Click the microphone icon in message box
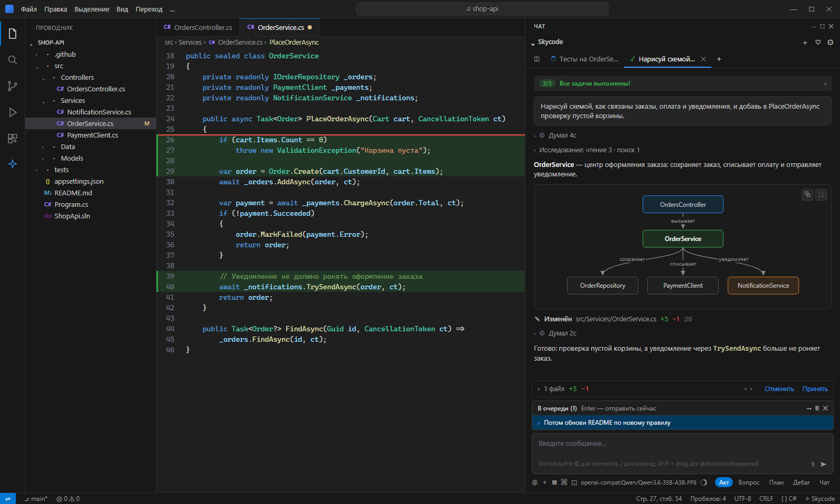Viewport: 840px width, 504px height. (813, 464)
